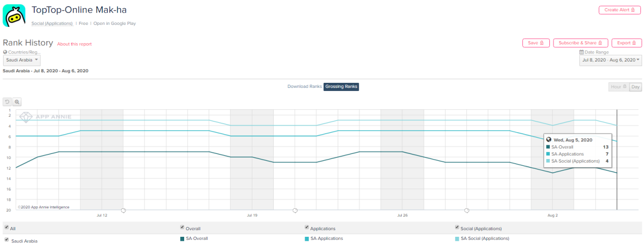This screenshot has height=250, width=644.
Task: Open About this report link
Action: [74, 44]
